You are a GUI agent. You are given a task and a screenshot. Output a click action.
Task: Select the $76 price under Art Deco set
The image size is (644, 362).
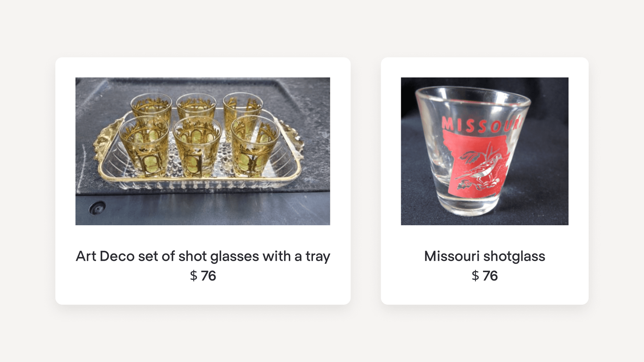pos(203,276)
